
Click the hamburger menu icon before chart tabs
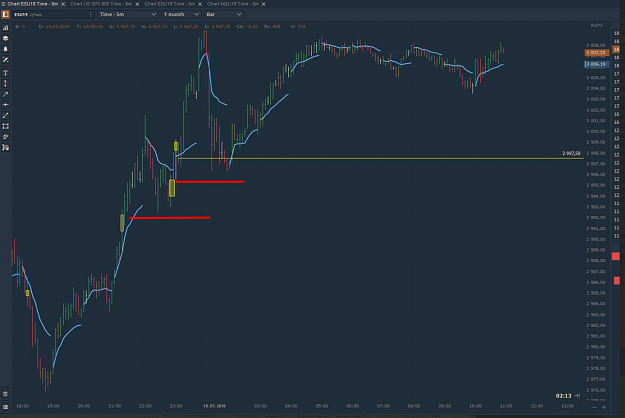point(3,4)
